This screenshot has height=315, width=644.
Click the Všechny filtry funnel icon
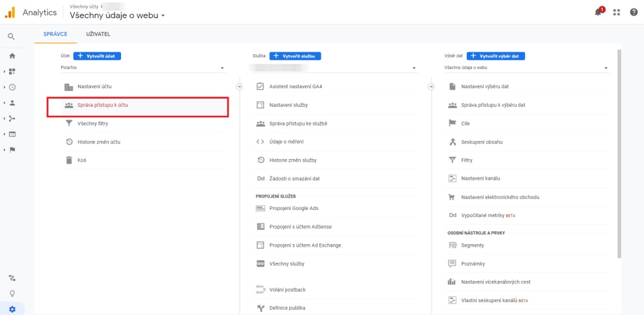pos(69,123)
